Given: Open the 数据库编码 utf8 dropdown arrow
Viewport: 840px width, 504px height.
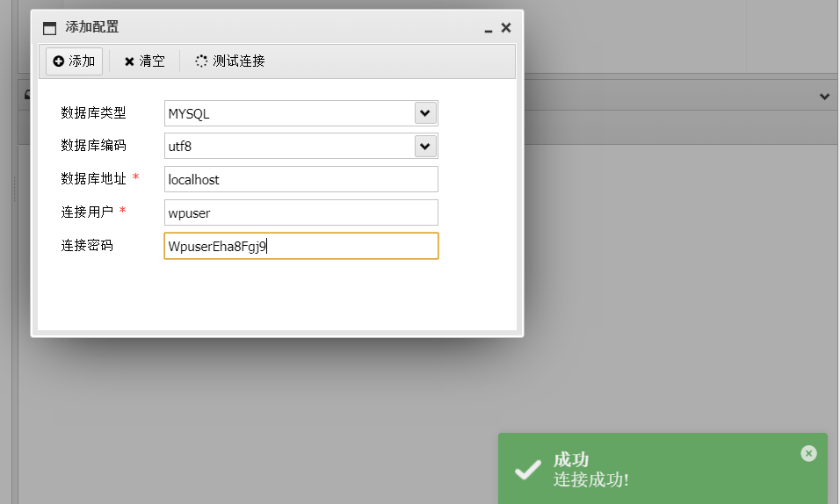Looking at the screenshot, I should pyautogui.click(x=425, y=147).
